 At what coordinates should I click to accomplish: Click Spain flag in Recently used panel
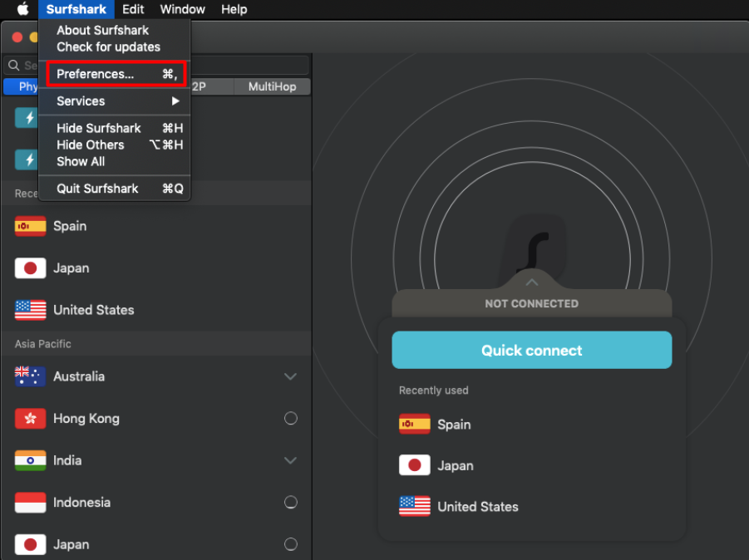point(415,424)
